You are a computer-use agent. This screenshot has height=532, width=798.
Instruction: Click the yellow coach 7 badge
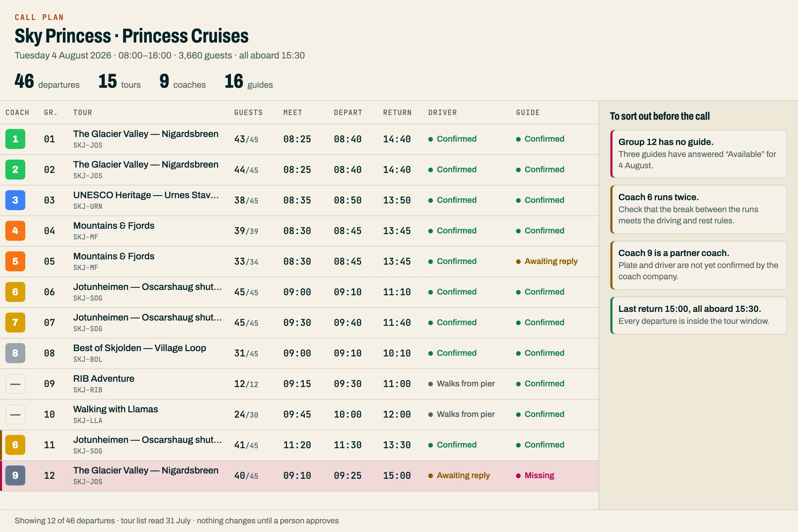tap(15, 322)
